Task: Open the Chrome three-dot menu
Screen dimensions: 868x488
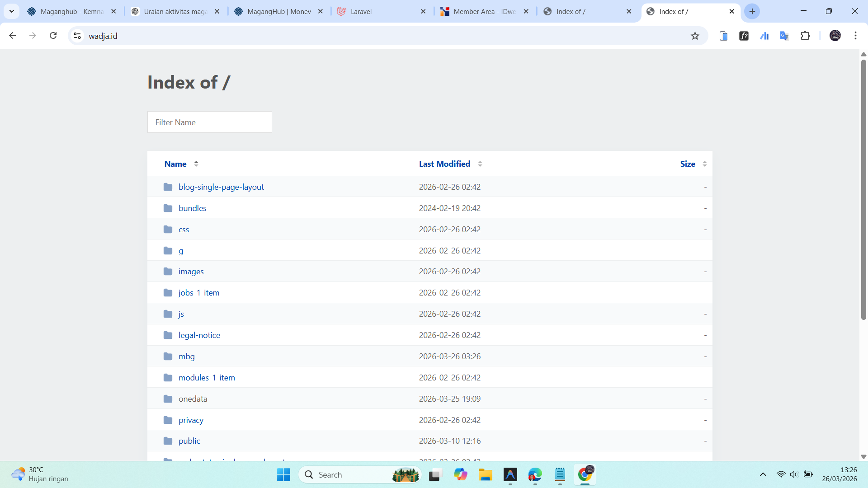Action: click(x=855, y=36)
